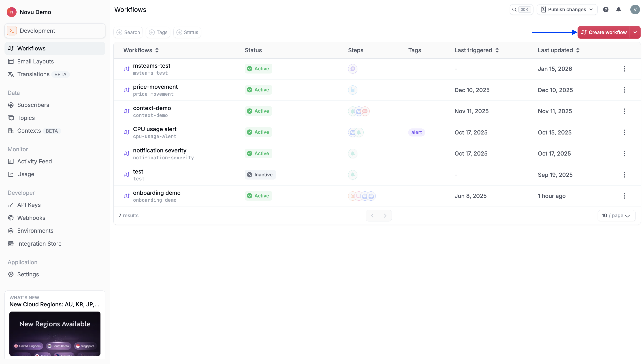Open the API Keys page
This screenshot has height=364, width=644.
[x=29, y=205]
